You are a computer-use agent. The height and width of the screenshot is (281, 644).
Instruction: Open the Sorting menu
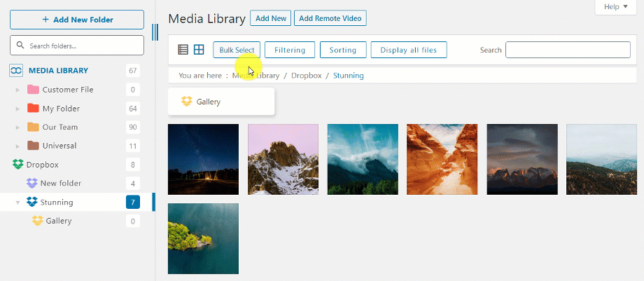tap(343, 50)
